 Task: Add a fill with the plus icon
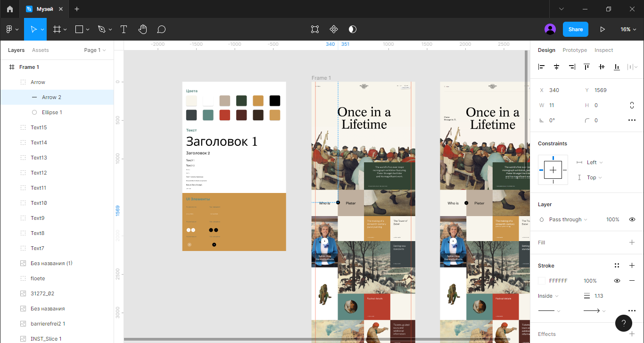[632, 243]
